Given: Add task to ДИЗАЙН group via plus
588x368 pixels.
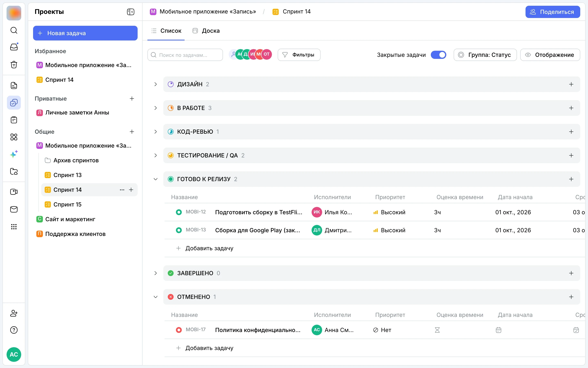Looking at the screenshot, I should pos(571,84).
